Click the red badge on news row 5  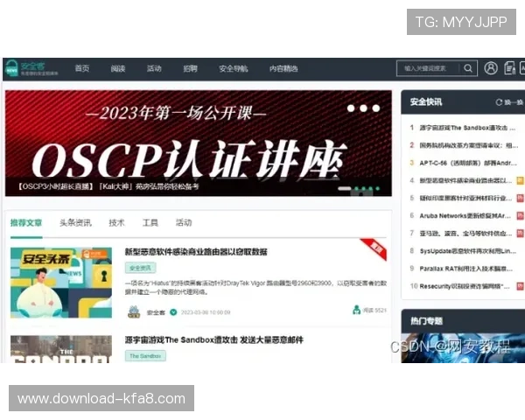pos(520,198)
